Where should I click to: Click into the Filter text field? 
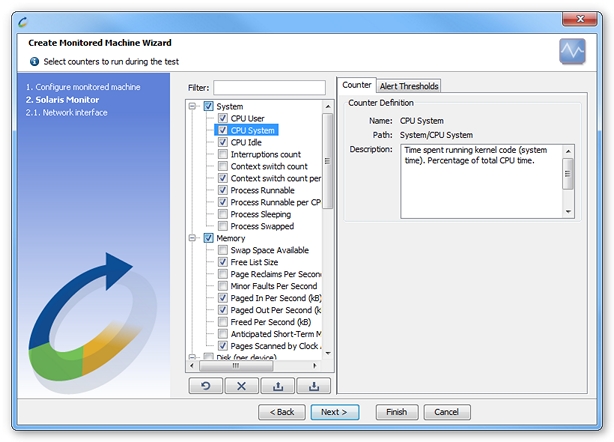coord(269,88)
